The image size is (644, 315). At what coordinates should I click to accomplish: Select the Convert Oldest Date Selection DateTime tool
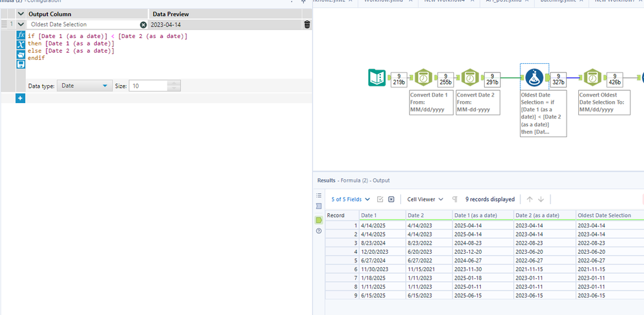click(x=592, y=77)
